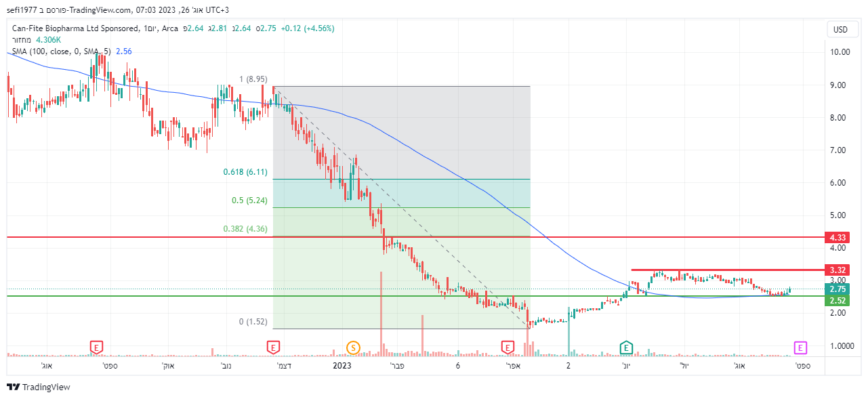Select the Fibonacci label 0.5 (5.24)
Image resolution: width=868 pixels, height=399 pixels.
pyautogui.click(x=249, y=201)
